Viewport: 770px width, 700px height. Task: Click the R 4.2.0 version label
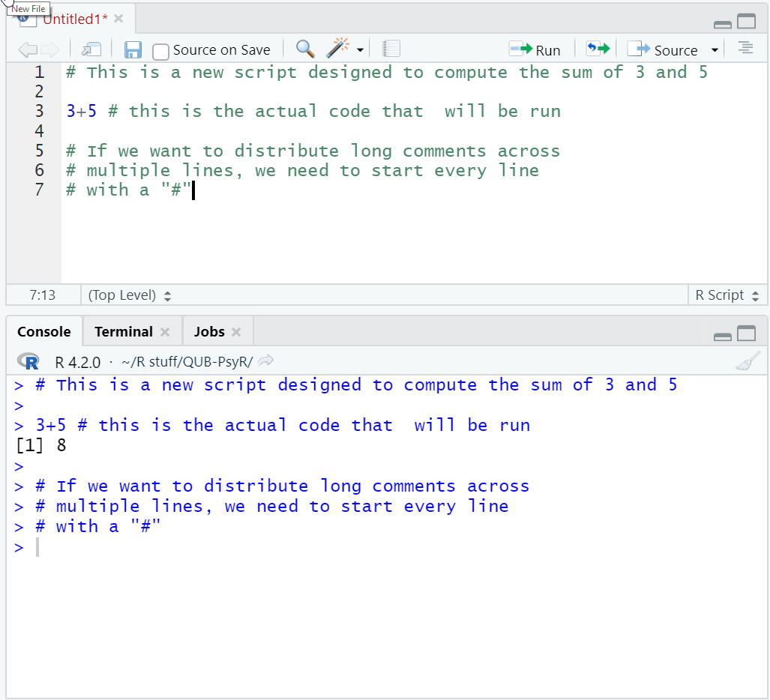pos(77,362)
